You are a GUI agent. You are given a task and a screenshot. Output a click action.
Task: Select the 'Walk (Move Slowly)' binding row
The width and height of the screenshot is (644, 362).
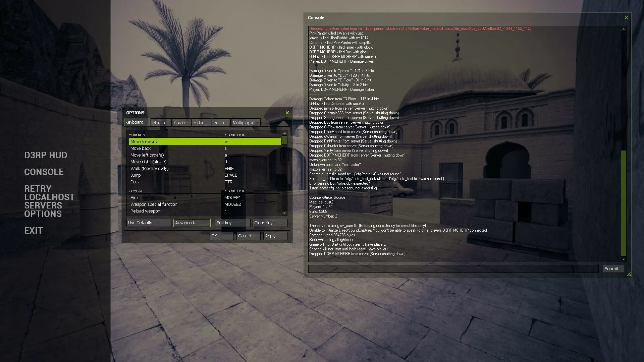[205, 169]
